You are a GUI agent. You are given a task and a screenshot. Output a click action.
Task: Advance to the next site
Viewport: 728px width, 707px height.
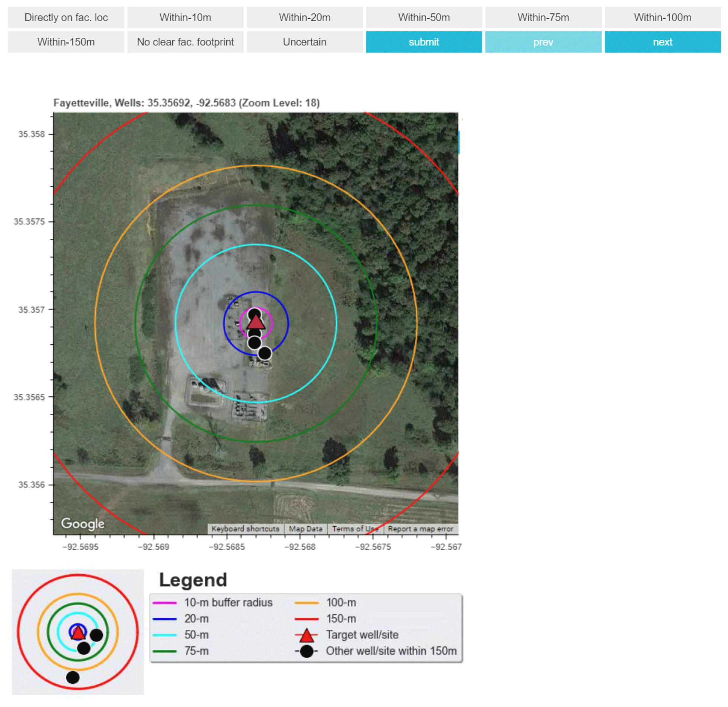coord(663,42)
